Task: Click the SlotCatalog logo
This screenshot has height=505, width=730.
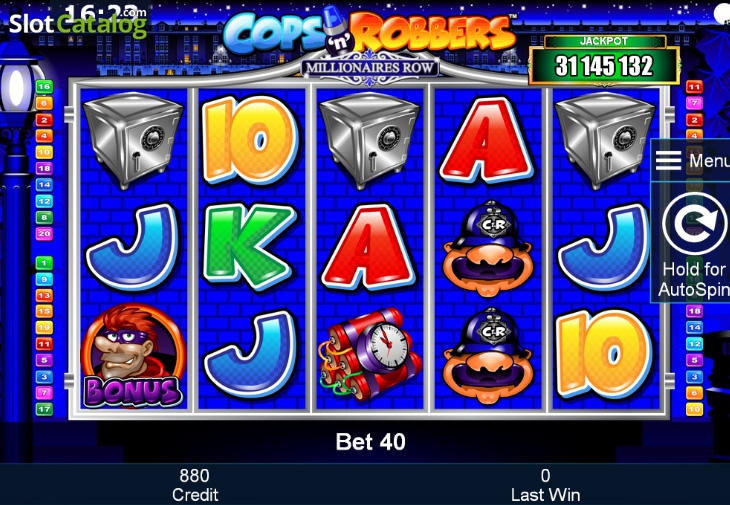Action: tap(78, 23)
